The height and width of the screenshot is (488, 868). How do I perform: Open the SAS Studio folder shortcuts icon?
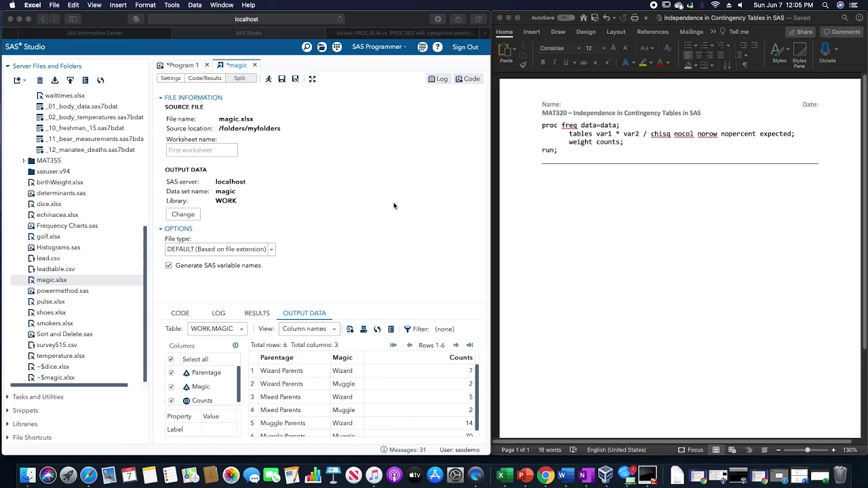[322, 47]
